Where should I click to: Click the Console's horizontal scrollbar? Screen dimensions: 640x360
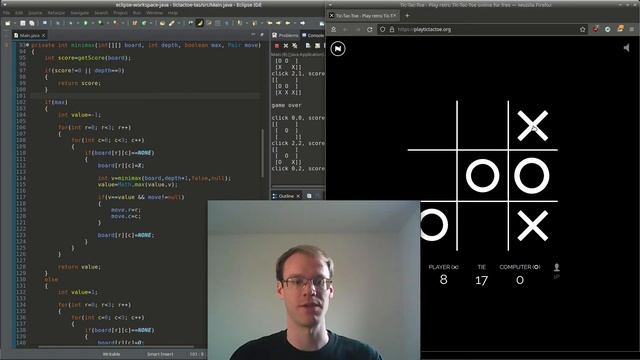(298, 185)
